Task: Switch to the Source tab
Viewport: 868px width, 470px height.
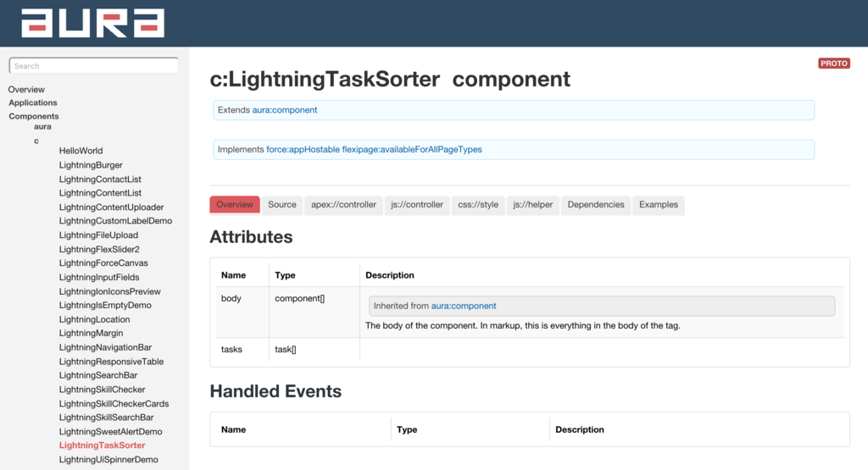Action: 281,205
